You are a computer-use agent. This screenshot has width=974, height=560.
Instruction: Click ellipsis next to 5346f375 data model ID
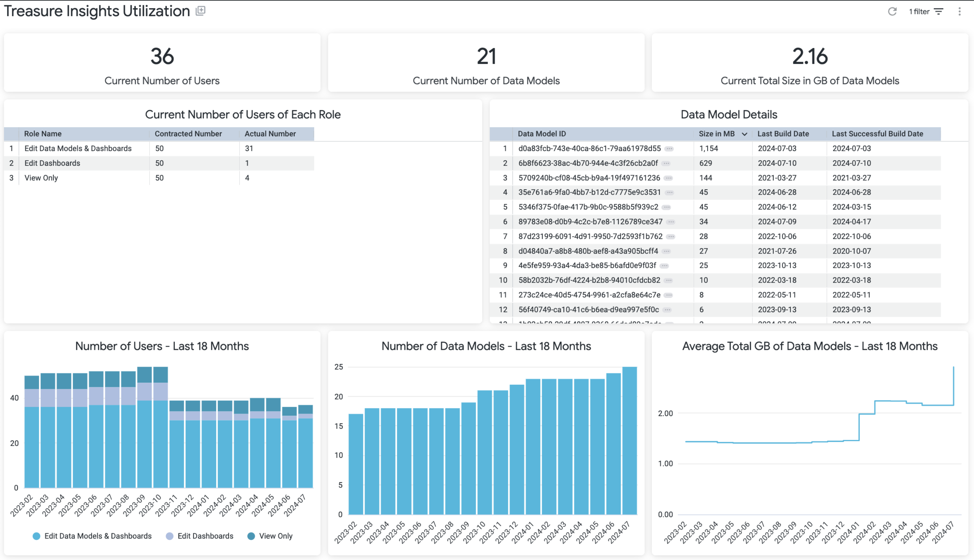pos(667,207)
